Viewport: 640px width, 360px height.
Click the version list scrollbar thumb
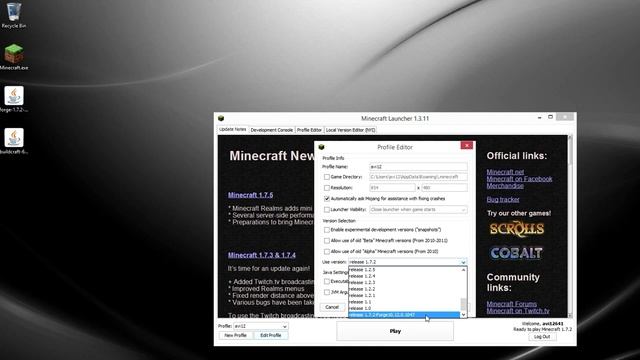(463, 304)
